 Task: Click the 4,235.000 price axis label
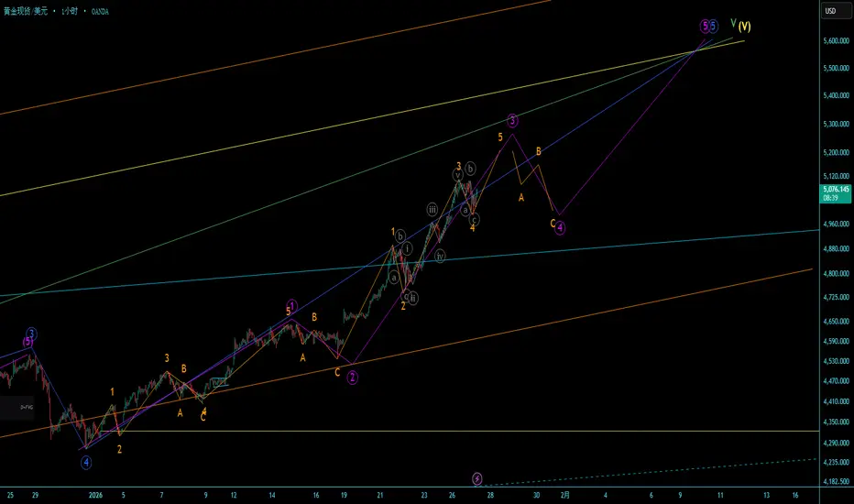point(836,462)
